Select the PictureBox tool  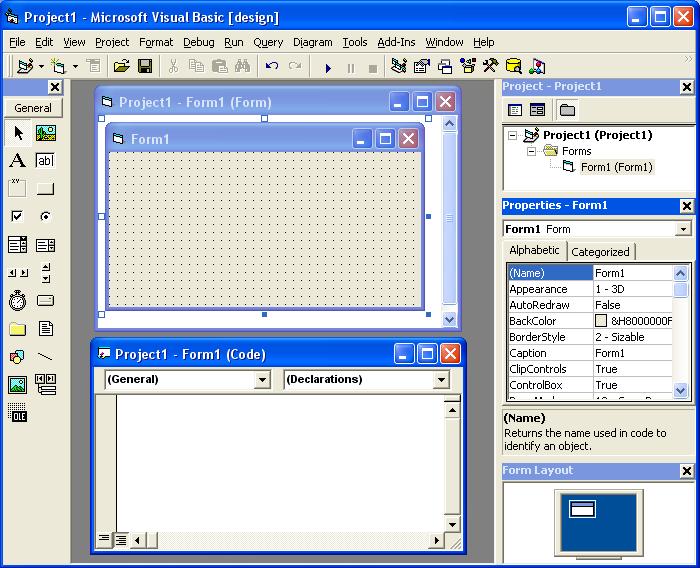click(x=46, y=133)
